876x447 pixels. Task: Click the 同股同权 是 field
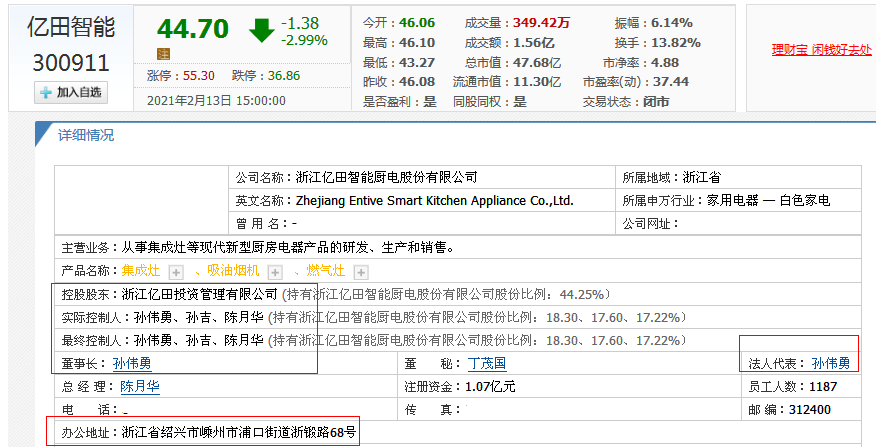click(490, 102)
